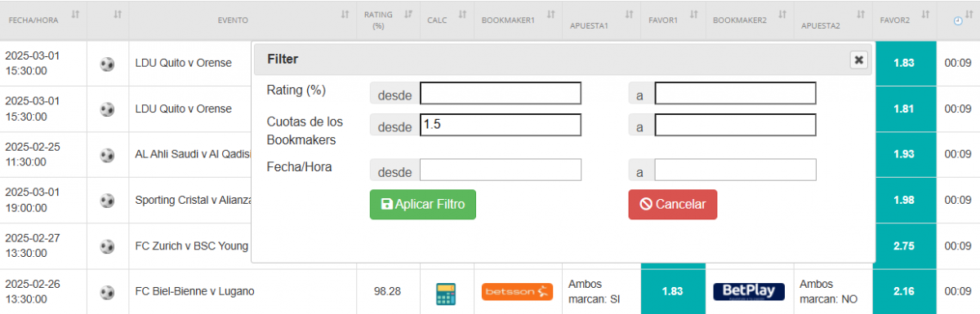Sort by the FECHA/HORA column arrows

76,15
